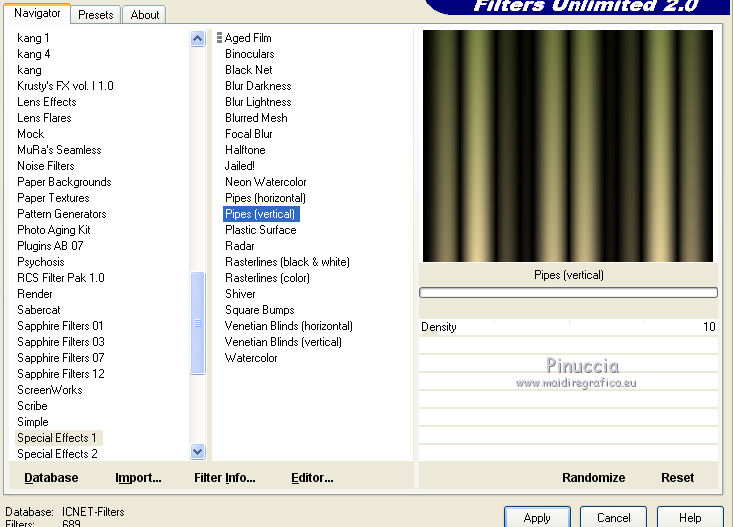Click the icon beside Aged Film
733x527 pixels.
pyautogui.click(x=219, y=37)
